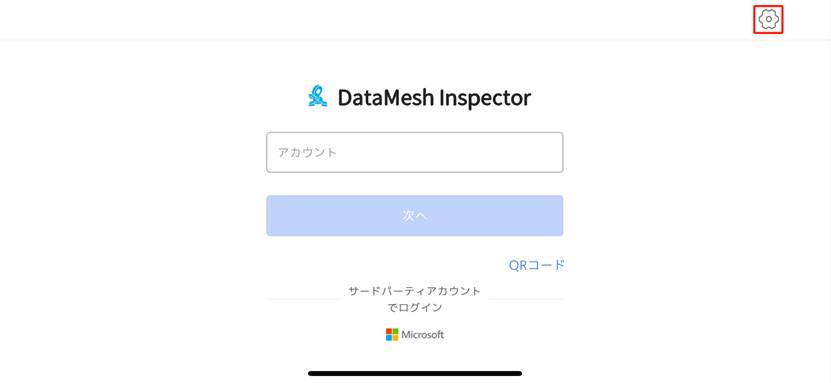Sign in with the Microsoft wordmark

pyautogui.click(x=422, y=335)
